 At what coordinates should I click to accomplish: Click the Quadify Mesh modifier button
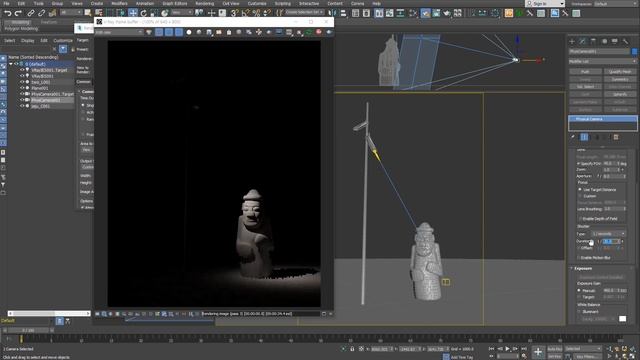620,72
